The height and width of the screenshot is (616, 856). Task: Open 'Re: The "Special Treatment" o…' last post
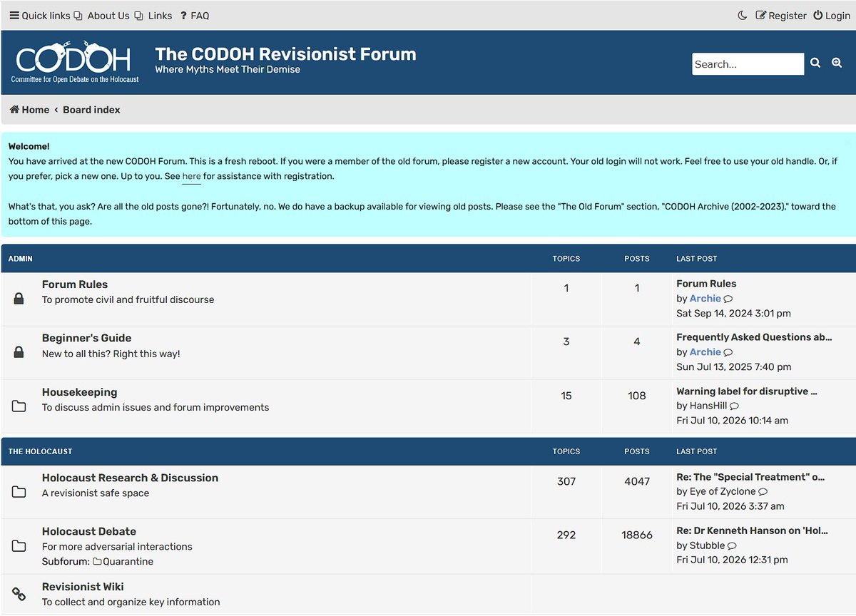(750, 477)
